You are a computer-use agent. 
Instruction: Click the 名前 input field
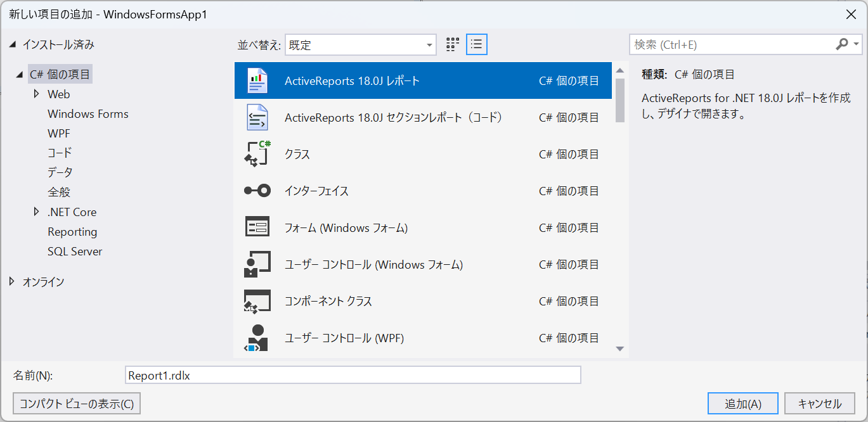pyautogui.click(x=353, y=375)
